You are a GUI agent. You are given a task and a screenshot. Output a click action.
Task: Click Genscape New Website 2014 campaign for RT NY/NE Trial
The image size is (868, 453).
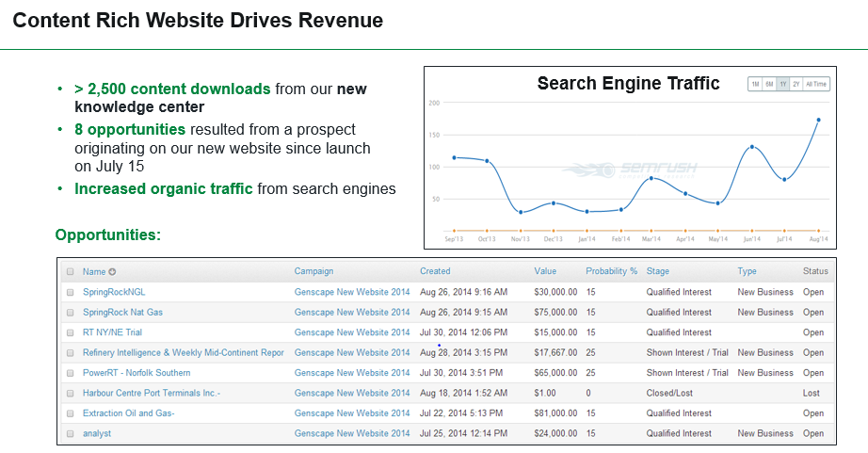(x=352, y=332)
